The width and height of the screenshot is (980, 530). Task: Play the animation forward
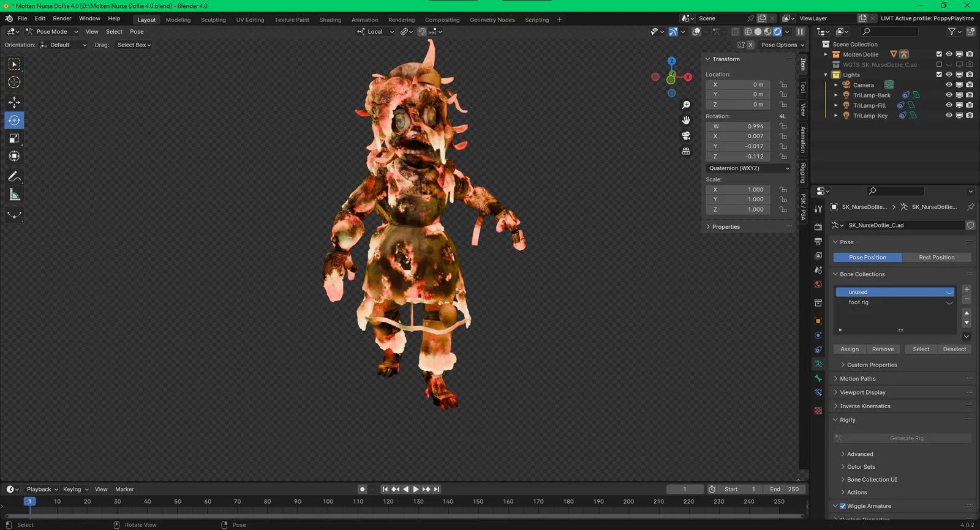point(416,489)
